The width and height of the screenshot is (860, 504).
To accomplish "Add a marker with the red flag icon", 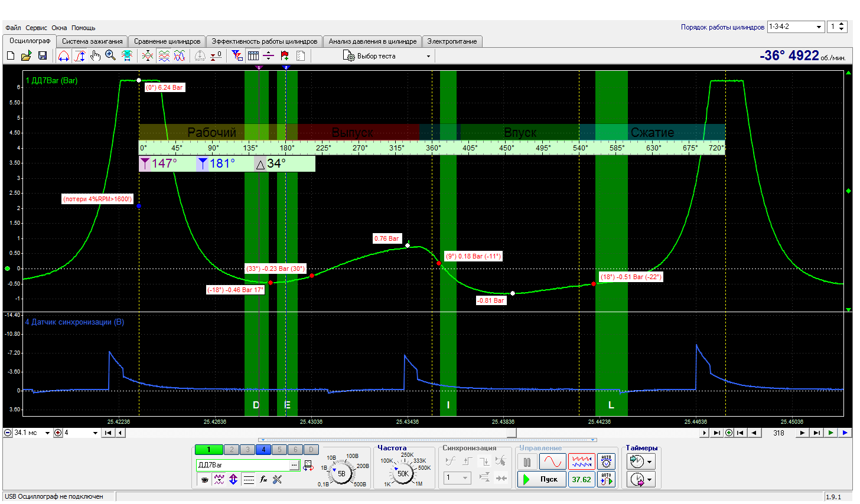I will (x=285, y=55).
